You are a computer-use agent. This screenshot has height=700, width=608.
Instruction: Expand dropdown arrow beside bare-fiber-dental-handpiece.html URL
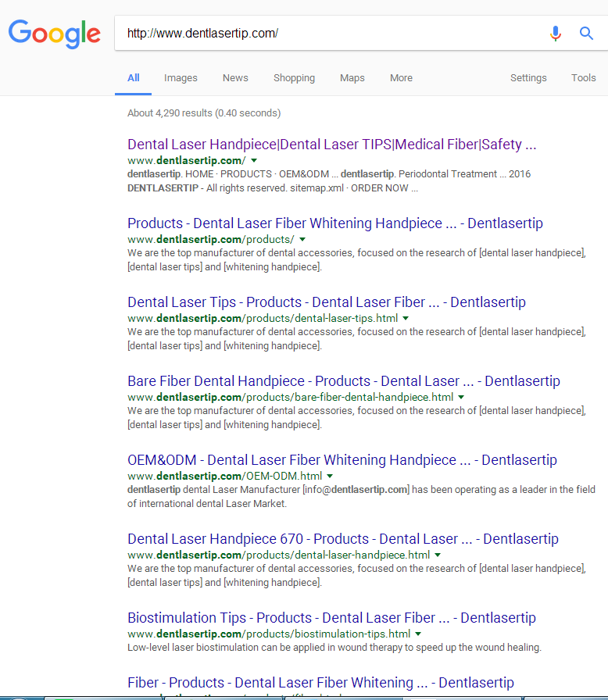point(461,398)
